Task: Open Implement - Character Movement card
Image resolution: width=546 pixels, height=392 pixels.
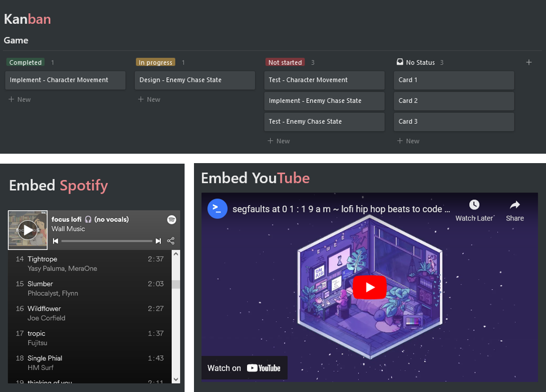Action: [x=65, y=80]
